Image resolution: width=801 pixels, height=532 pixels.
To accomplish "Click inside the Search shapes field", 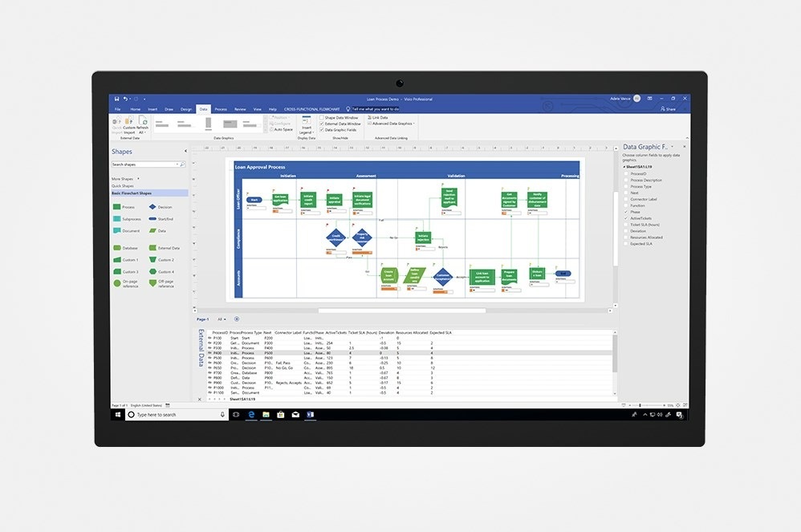I will (x=140, y=164).
